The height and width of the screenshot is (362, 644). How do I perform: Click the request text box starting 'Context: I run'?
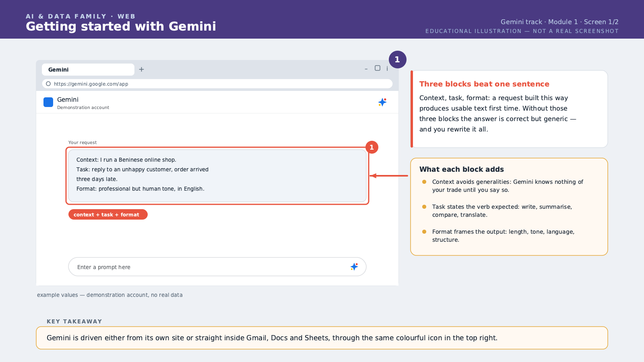coord(217,176)
